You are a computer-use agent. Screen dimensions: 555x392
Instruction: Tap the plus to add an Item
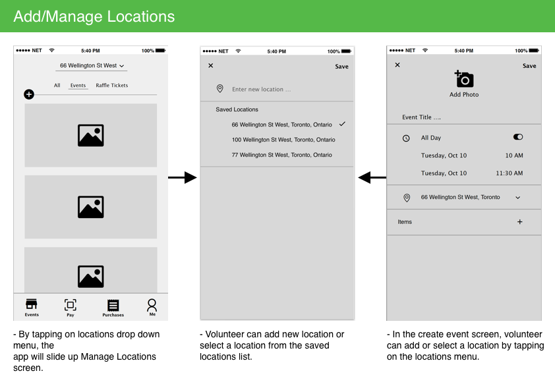click(520, 222)
